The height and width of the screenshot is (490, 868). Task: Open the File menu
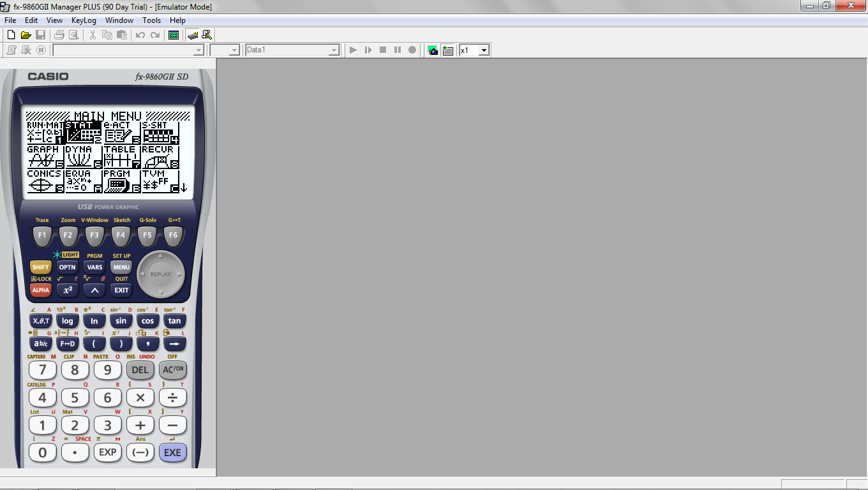pyautogui.click(x=10, y=20)
